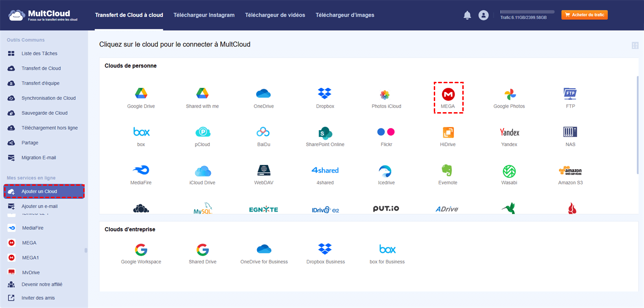Connect Yandex cloud
Screen dimensions: 644x308
[509, 137]
